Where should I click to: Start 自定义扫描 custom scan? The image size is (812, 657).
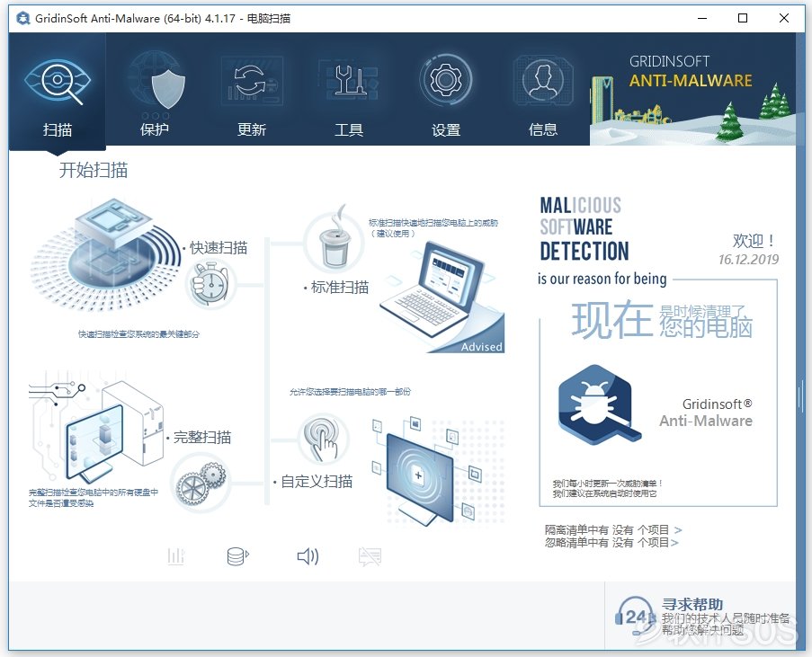[316, 482]
